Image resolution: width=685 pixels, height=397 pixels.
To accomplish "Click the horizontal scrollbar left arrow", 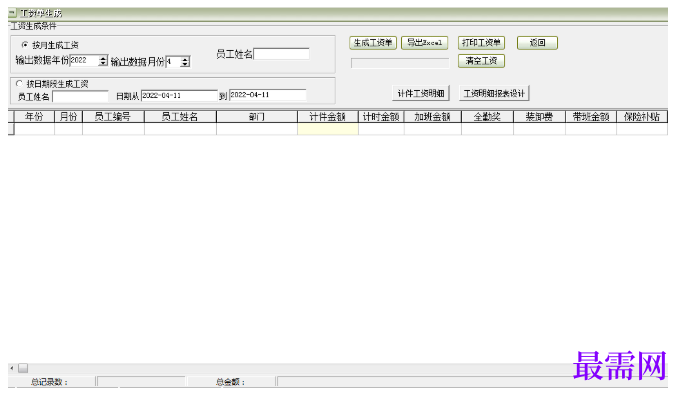I will pos(12,368).
